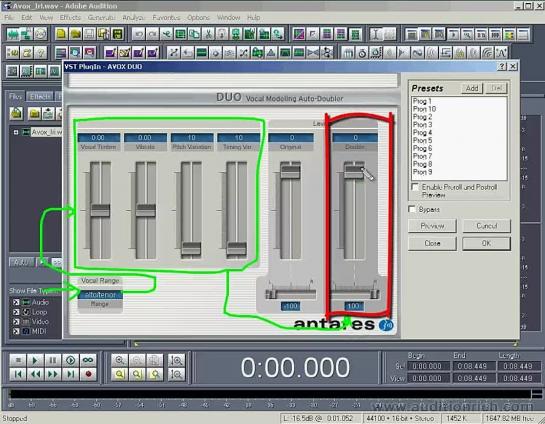
Task: Click the Vocal Timbre 0.00 value field
Action: point(99,138)
